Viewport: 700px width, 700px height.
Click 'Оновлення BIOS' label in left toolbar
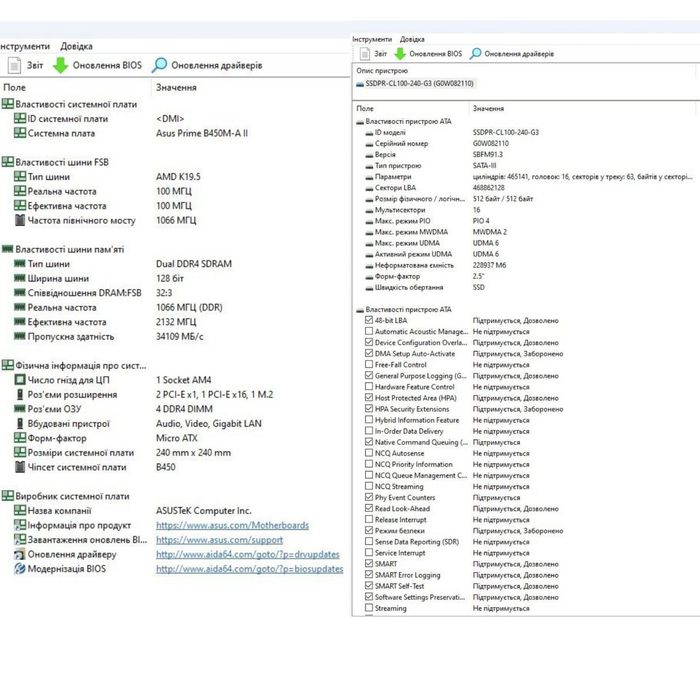pyautogui.click(x=107, y=65)
